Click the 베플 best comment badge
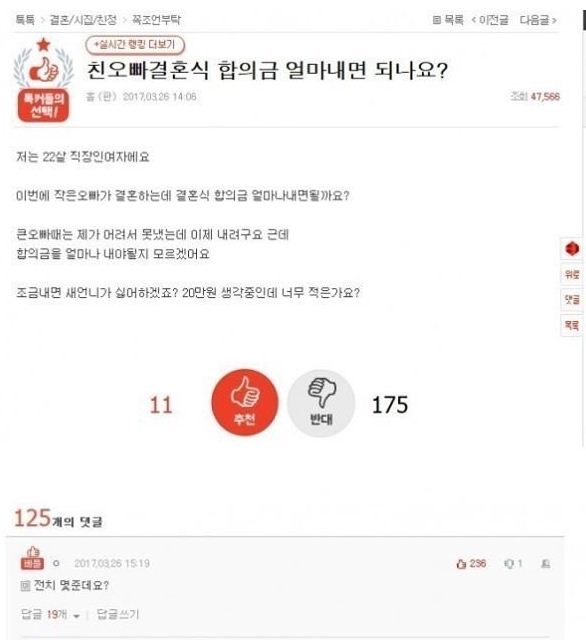 click(32, 559)
